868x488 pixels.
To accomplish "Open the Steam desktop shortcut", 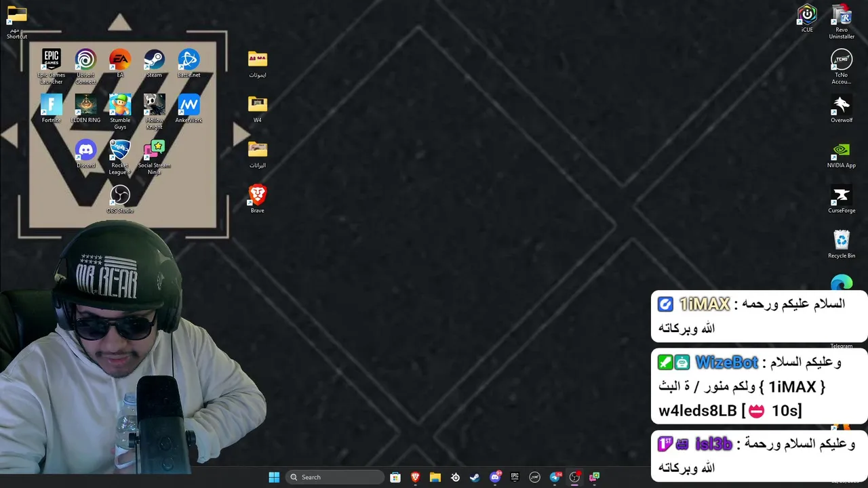I will click(154, 63).
